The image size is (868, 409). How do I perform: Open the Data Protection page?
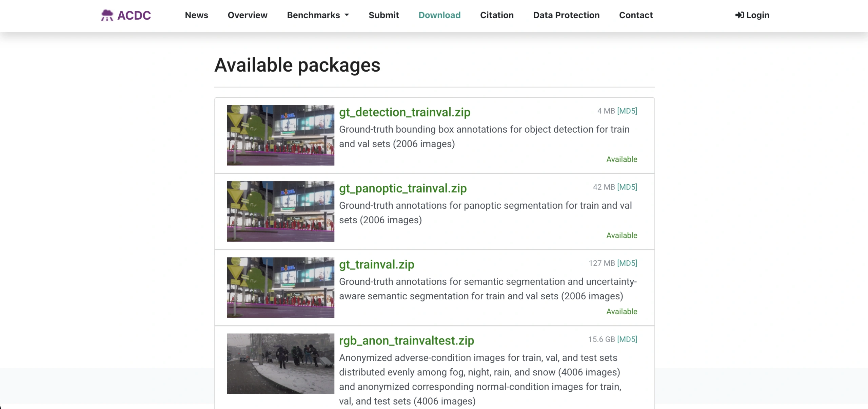click(566, 15)
